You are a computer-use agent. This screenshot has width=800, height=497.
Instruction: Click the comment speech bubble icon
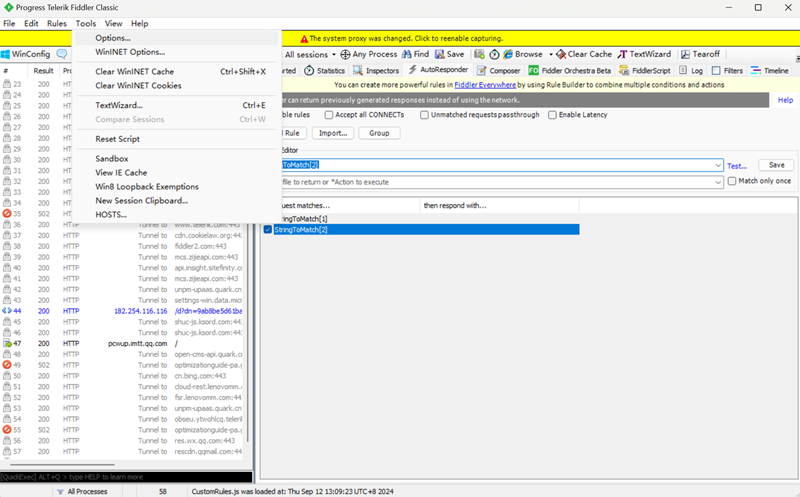(62, 54)
